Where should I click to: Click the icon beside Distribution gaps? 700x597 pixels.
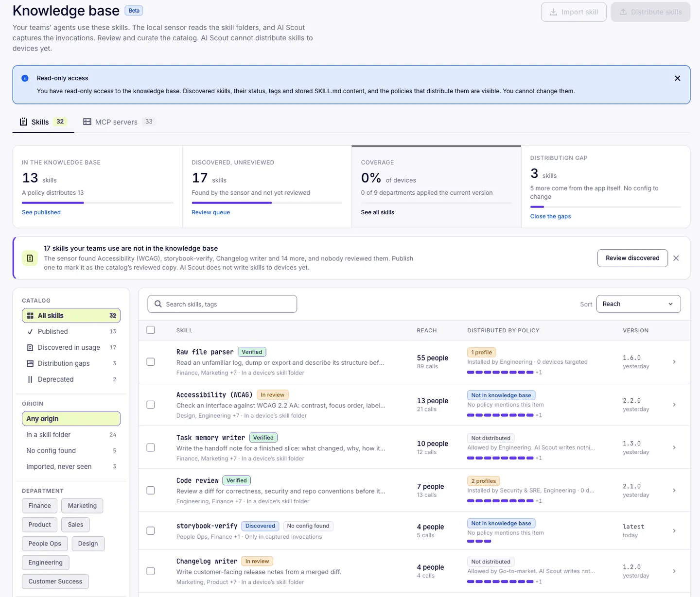tap(30, 363)
